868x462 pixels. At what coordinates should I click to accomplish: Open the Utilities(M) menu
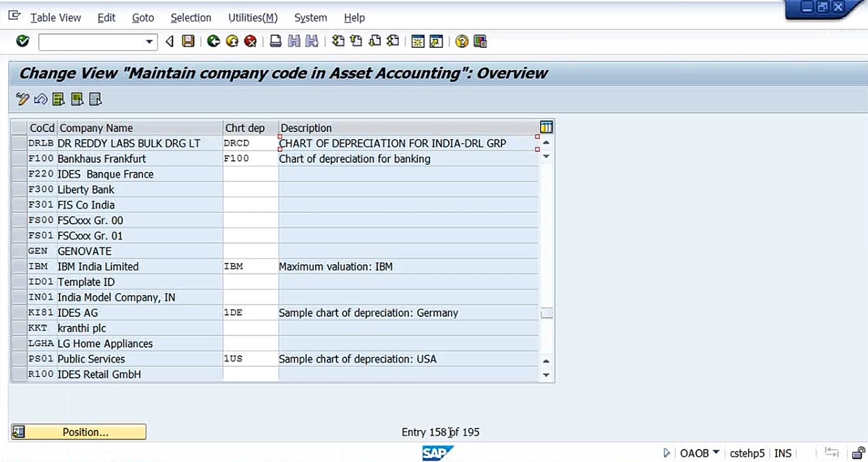253,18
